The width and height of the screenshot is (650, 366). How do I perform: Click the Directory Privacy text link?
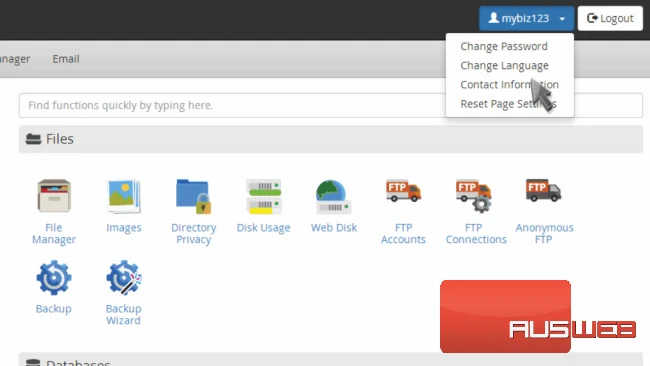[194, 233]
